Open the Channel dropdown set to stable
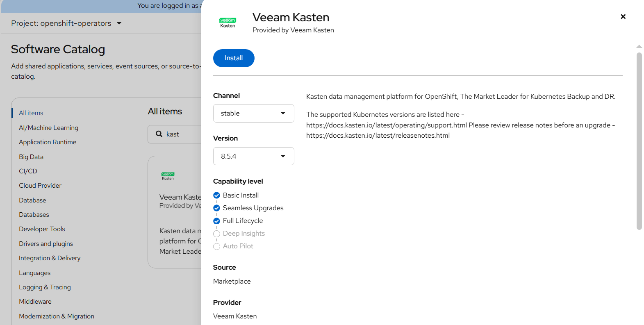This screenshot has height=325, width=644. 253,114
